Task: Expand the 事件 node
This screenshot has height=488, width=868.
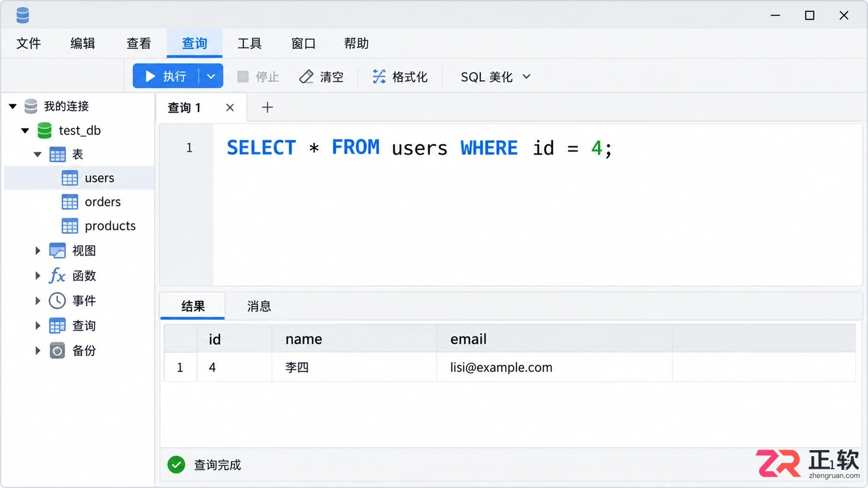Action: [x=38, y=301]
